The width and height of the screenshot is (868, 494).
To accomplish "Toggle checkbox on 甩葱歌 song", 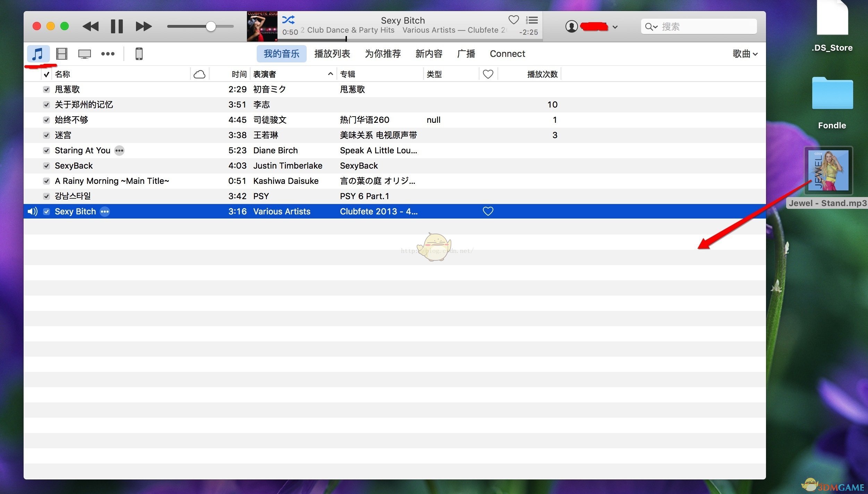I will pyautogui.click(x=47, y=89).
